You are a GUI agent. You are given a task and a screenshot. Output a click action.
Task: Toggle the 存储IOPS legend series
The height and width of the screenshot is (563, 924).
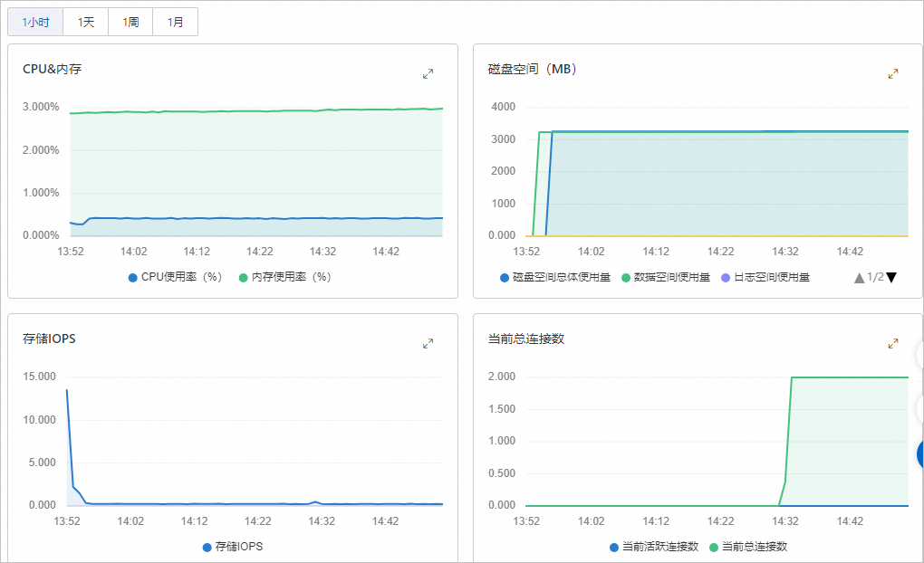233,547
